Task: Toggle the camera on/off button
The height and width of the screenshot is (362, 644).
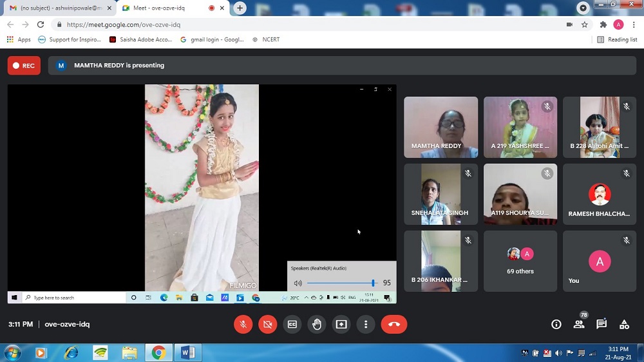Action: point(267,325)
